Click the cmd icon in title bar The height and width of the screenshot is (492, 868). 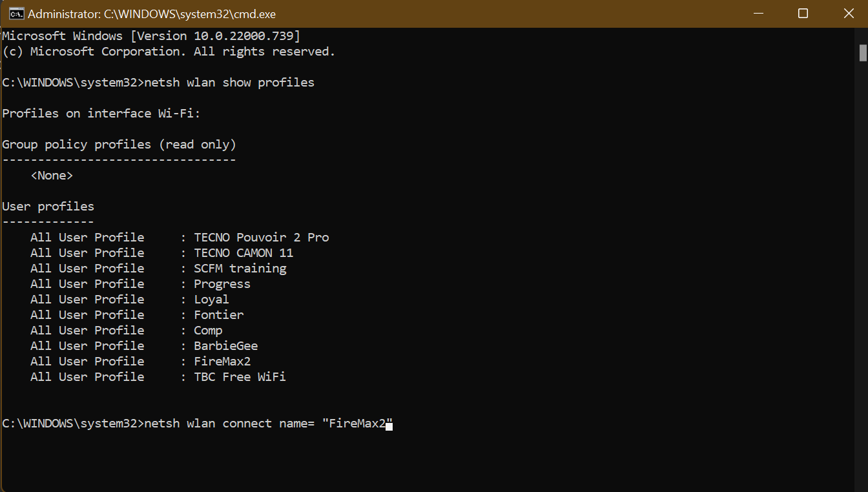16,14
